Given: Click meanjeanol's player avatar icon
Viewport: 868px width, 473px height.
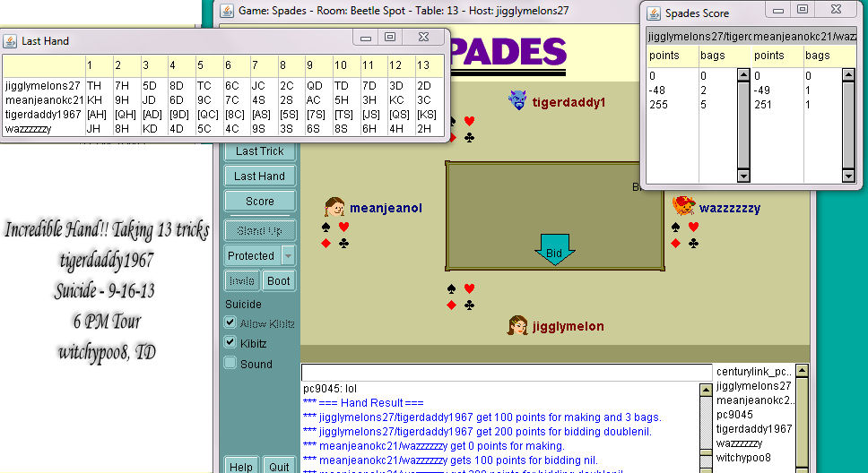Looking at the screenshot, I should [335, 207].
